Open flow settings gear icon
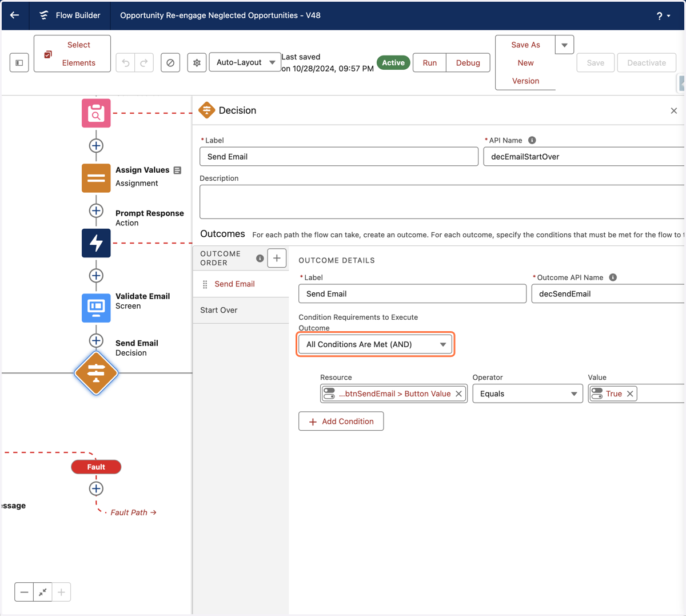The height and width of the screenshot is (616, 686). click(197, 63)
